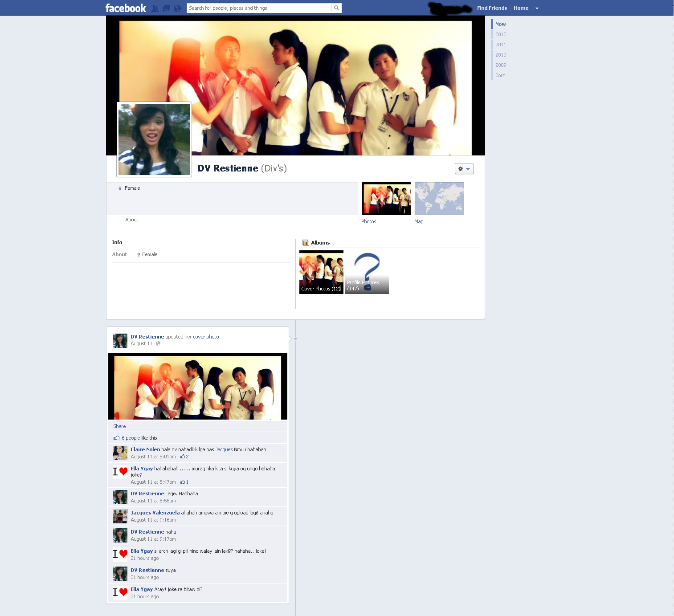The height and width of the screenshot is (616, 674).
Task: Click the like icon on Ella Ygay's comment
Action: (183, 482)
